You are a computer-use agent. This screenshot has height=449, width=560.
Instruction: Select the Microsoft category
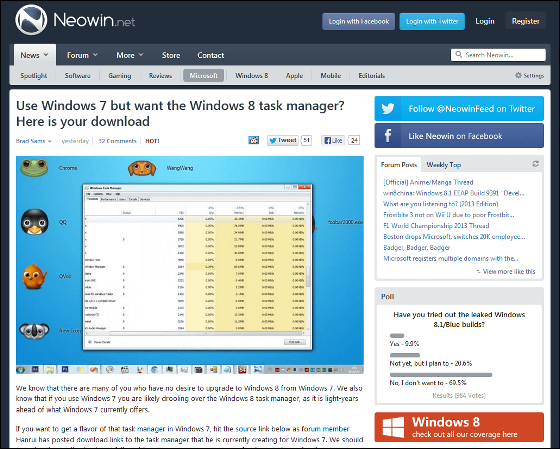pyautogui.click(x=204, y=75)
